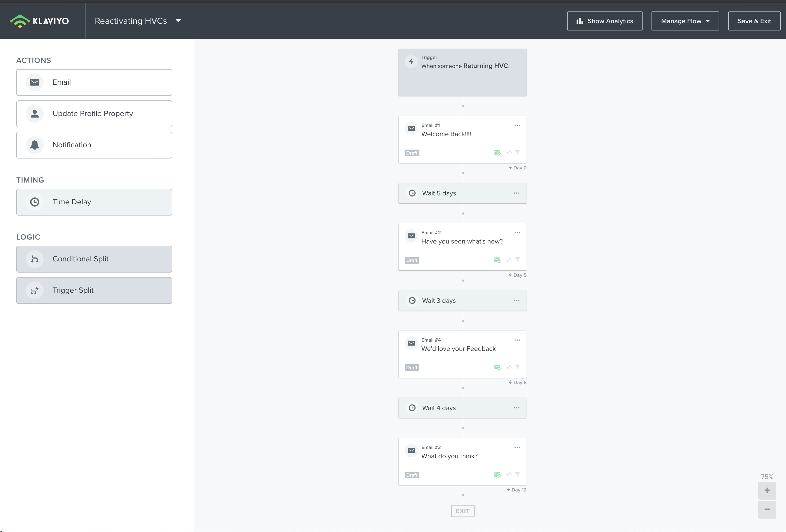Click green smart sending icon on Email #3
786x532 pixels.
coord(497,475)
